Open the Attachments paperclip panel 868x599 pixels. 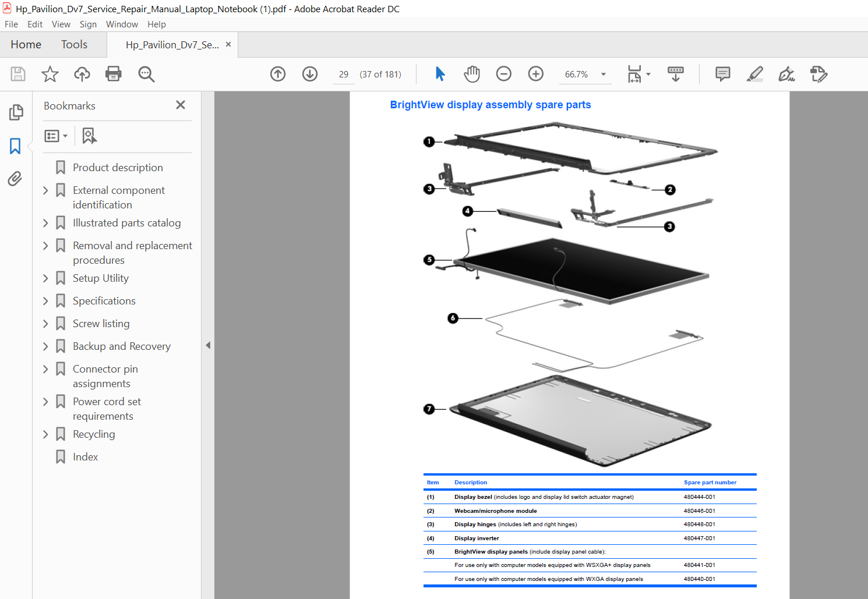pyautogui.click(x=15, y=178)
